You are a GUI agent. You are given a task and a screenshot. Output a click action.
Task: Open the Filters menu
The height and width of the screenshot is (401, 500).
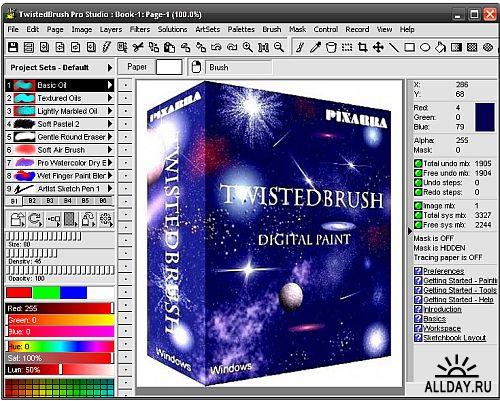140,29
